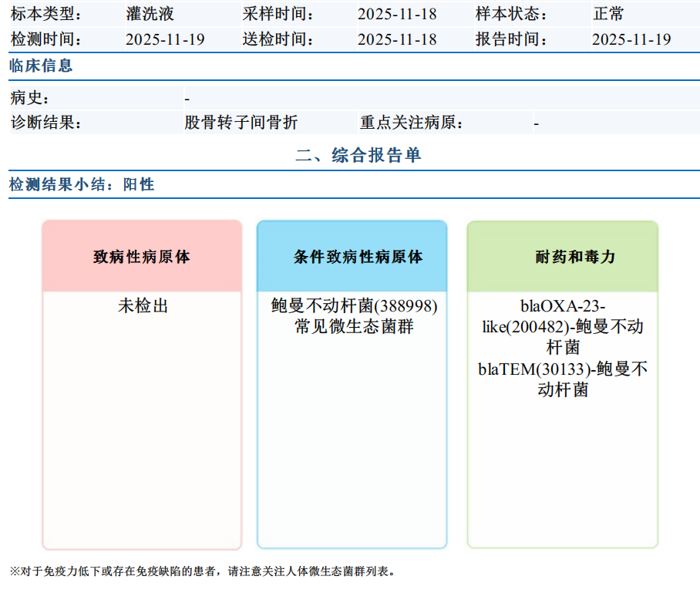Click the date value beside 检测时间

[165, 39]
